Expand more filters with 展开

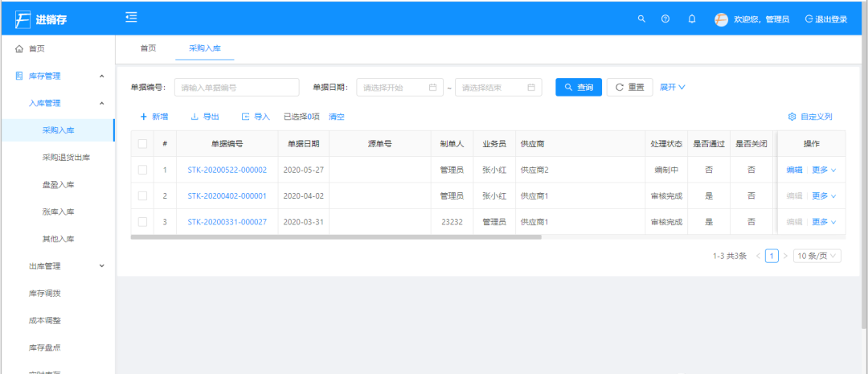pyautogui.click(x=673, y=87)
